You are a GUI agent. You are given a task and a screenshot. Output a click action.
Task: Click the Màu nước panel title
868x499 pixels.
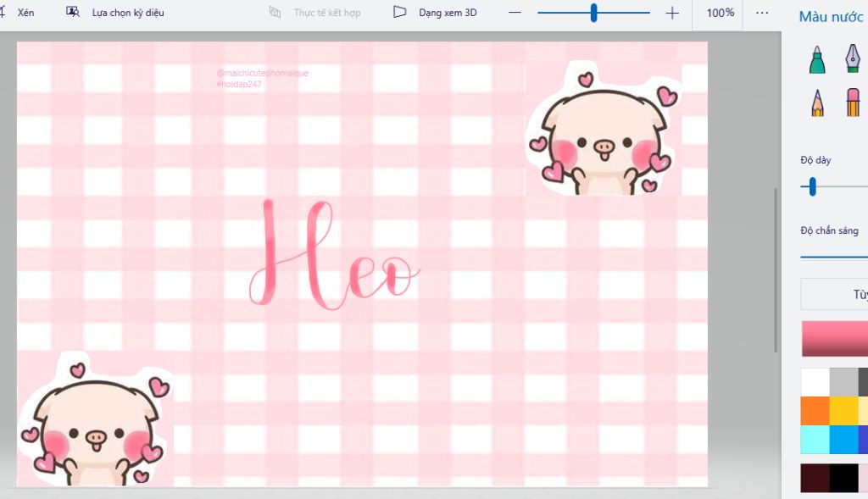[831, 17]
